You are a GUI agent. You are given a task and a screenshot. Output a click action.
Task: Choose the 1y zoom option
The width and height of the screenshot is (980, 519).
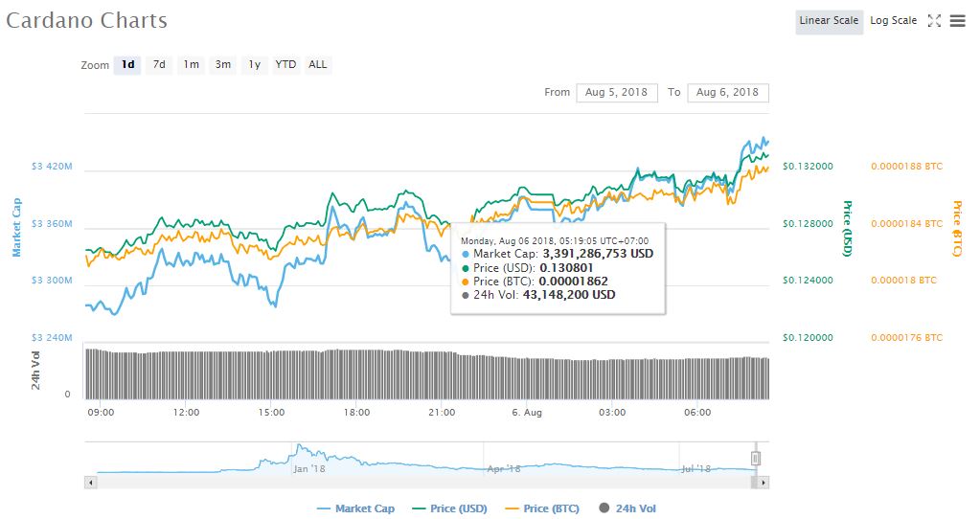click(x=254, y=65)
